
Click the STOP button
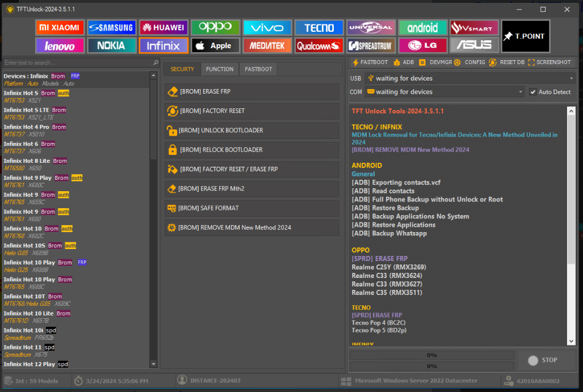point(547,360)
